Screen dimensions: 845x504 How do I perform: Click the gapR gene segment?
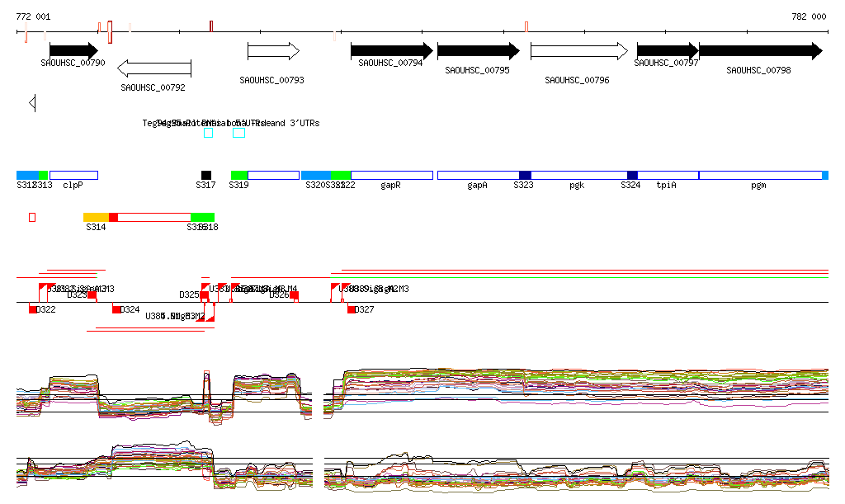391,176
